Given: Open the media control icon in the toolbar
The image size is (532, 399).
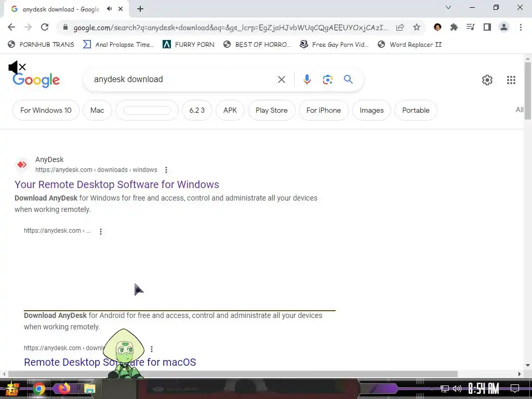Looking at the screenshot, I should pyautogui.click(x=470, y=27).
